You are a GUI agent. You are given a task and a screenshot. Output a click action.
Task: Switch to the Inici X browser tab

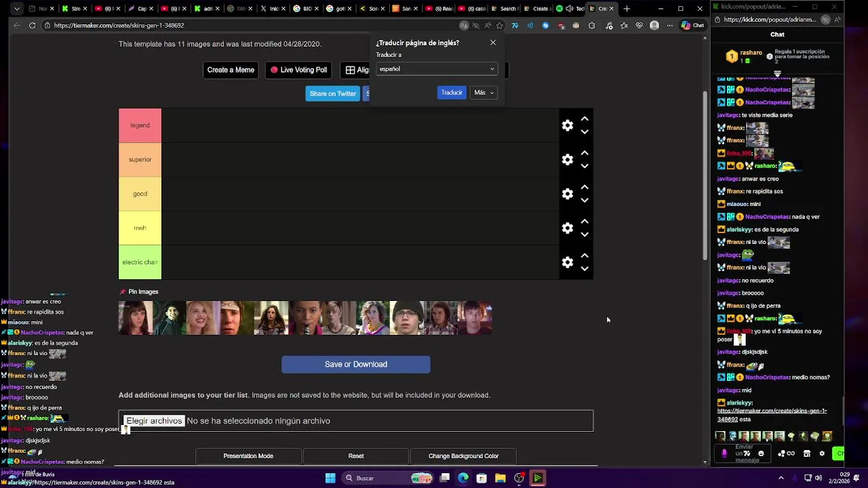pyautogui.click(x=273, y=9)
